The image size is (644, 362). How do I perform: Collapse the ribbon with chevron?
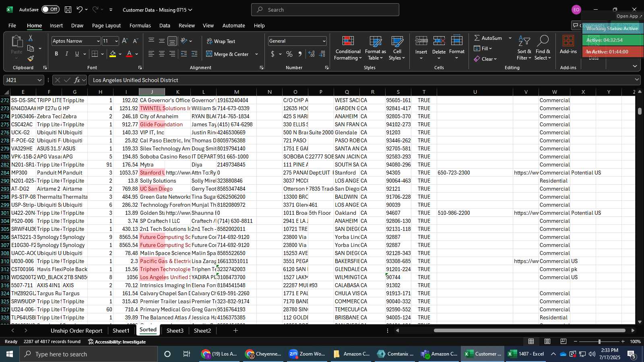[x=635, y=66]
